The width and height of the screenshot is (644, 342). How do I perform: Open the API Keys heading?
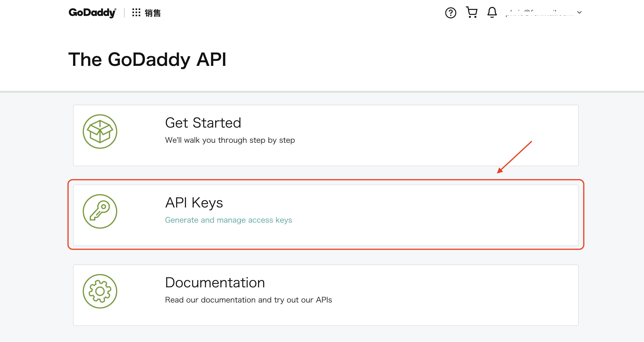coord(194,203)
